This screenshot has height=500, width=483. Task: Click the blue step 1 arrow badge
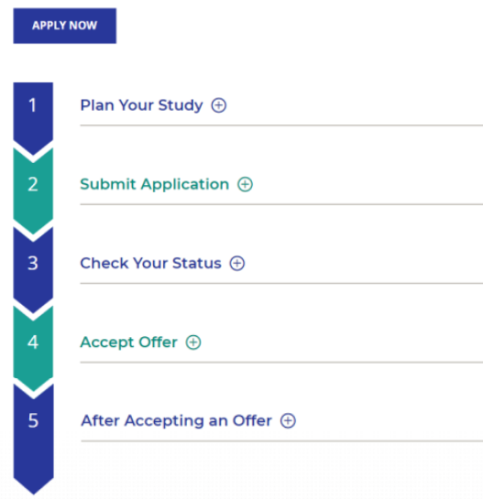(33, 115)
